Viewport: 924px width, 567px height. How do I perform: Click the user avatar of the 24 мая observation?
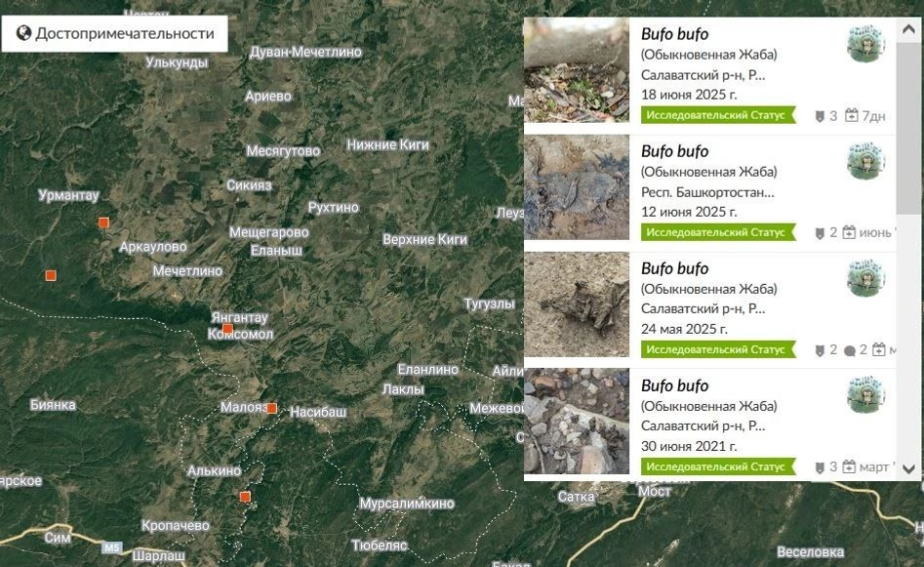(865, 277)
